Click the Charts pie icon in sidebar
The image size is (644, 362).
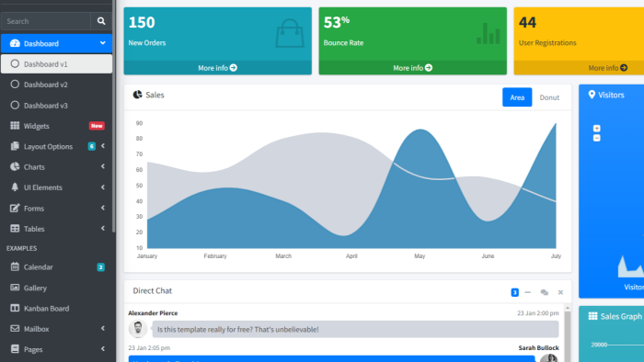pyautogui.click(x=15, y=166)
